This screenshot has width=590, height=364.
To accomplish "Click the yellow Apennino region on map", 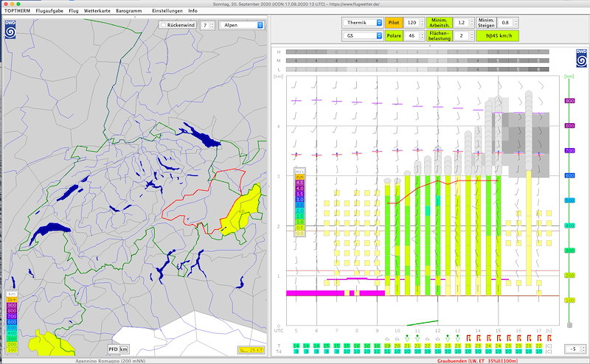I will pos(52,344).
